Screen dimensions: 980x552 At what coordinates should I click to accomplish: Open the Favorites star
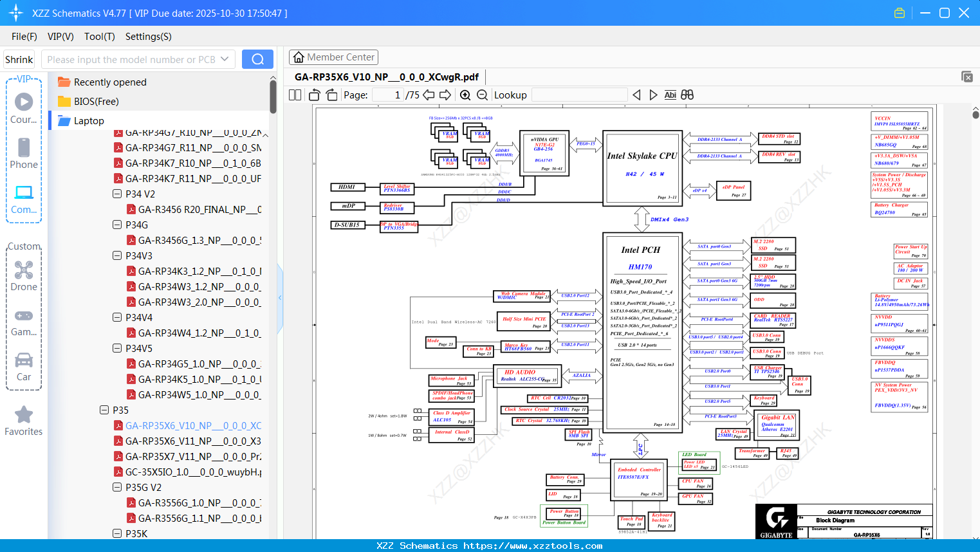(x=24, y=421)
